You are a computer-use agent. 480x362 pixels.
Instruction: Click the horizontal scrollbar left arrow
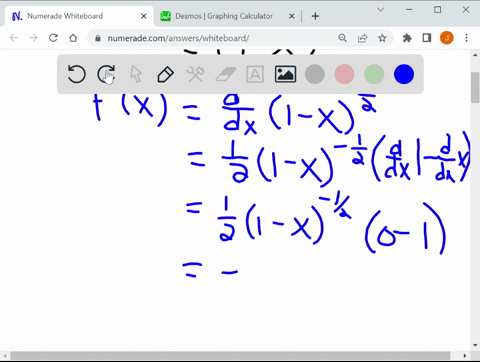click(x=5, y=356)
